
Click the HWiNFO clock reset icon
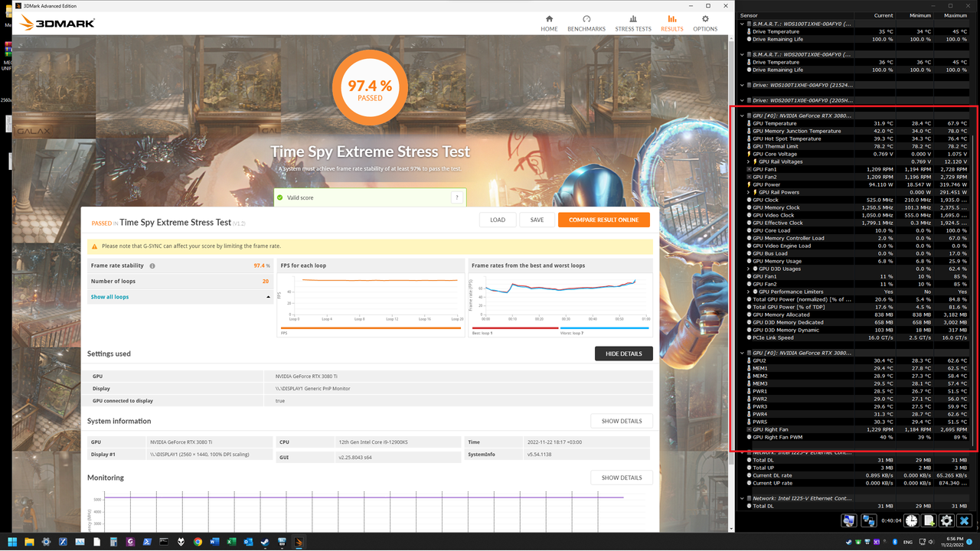coord(911,520)
